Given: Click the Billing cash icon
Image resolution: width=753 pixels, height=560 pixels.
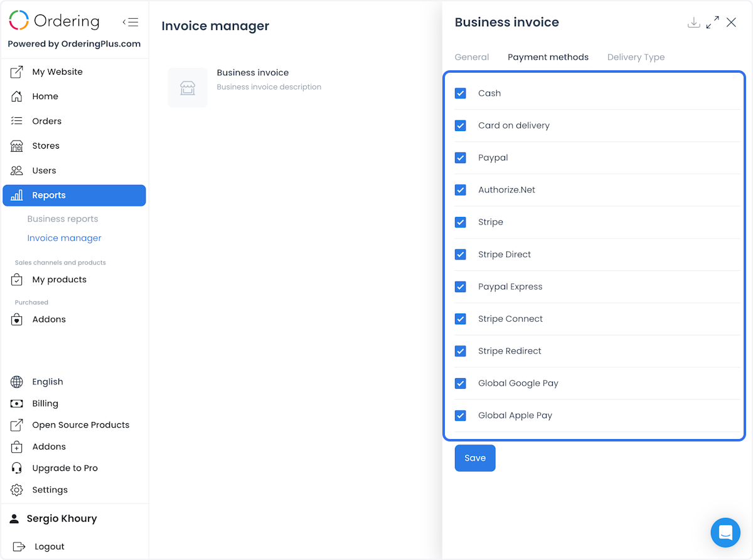Looking at the screenshot, I should pos(17,404).
